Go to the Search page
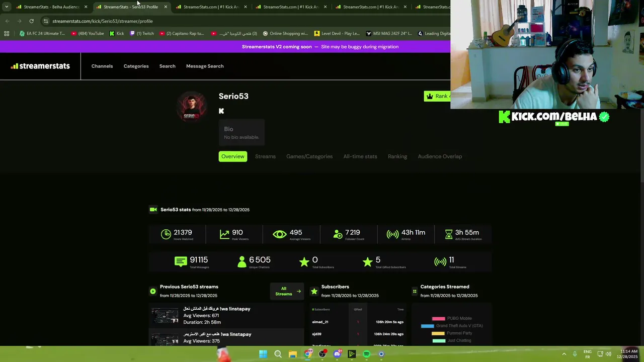This screenshot has width=644, height=362. [x=167, y=66]
